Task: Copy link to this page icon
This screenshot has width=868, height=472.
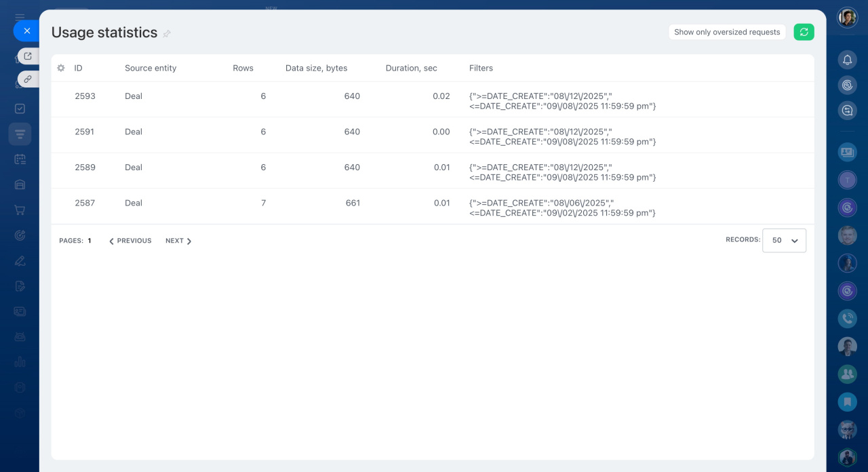Action: point(28,79)
